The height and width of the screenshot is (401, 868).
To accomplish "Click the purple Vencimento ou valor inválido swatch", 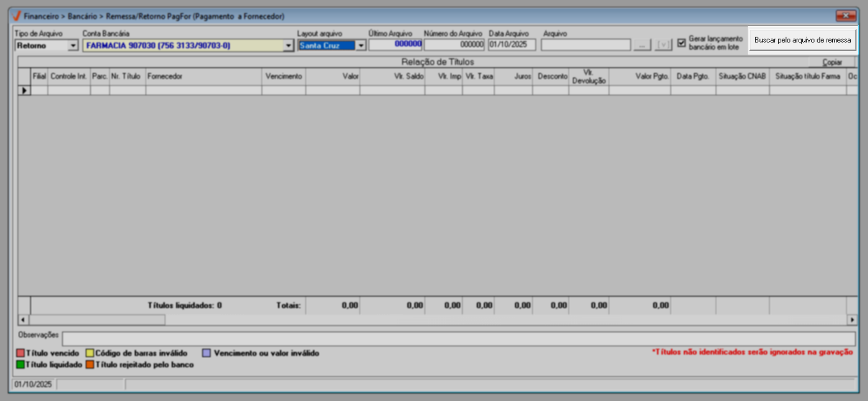I will pyautogui.click(x=206, y=353).
